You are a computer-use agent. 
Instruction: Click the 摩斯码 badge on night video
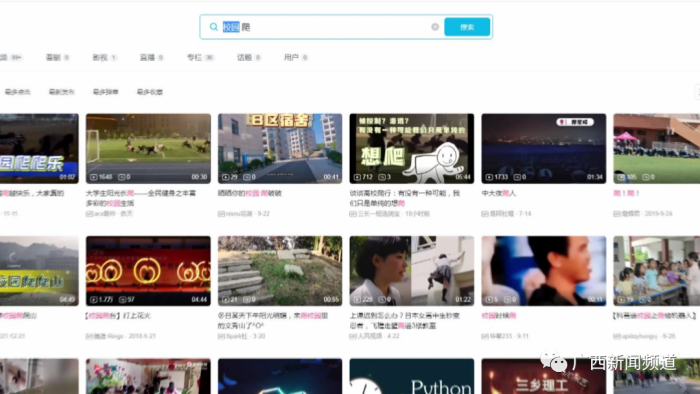575,122
